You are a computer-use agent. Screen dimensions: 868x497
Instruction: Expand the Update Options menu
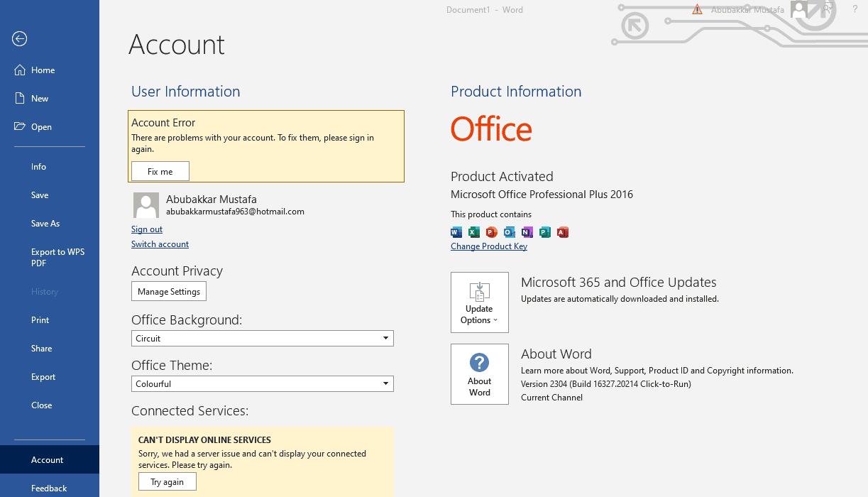click(480, 302)
